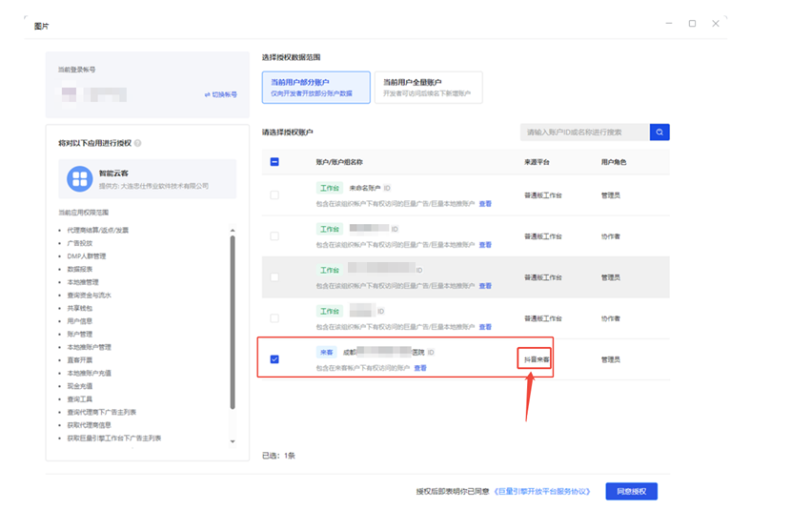This screenshot has width=812, height=510.
Task: Expand 查看 for the 来客 account row
Action: tap(420, 368)
